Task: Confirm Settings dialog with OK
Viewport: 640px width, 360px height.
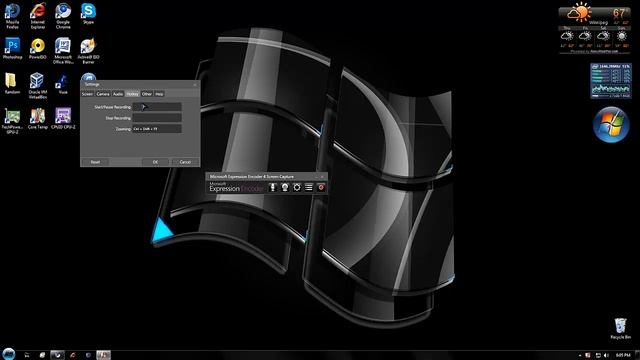Action: [x=156, y=162]
